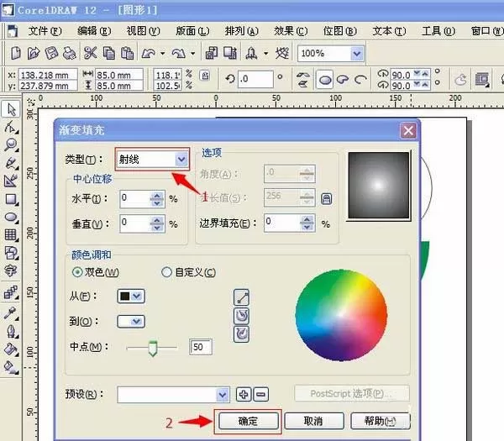
Task: Open the 版面 menu
Action: coord(192,31)
